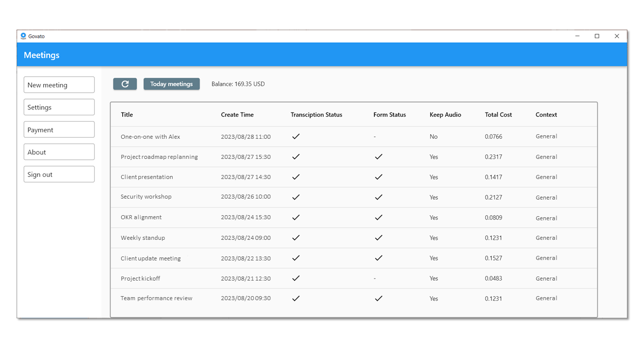Click the Govato app logo icon
644x362 pixels.
point(23,36)
